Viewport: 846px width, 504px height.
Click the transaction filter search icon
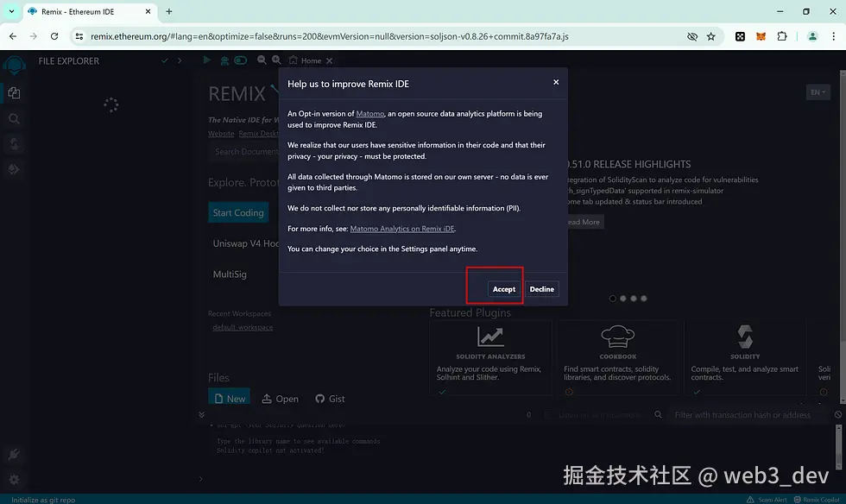click(658, 414)
